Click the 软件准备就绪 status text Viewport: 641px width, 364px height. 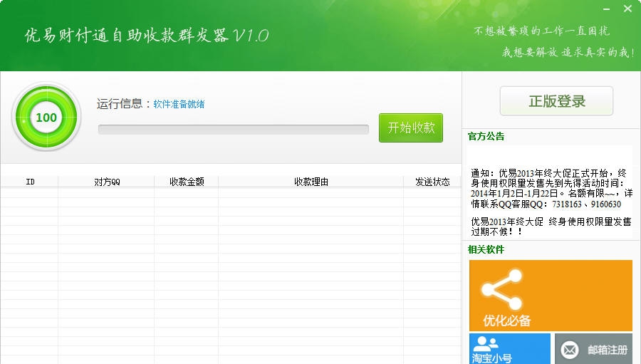179,105
